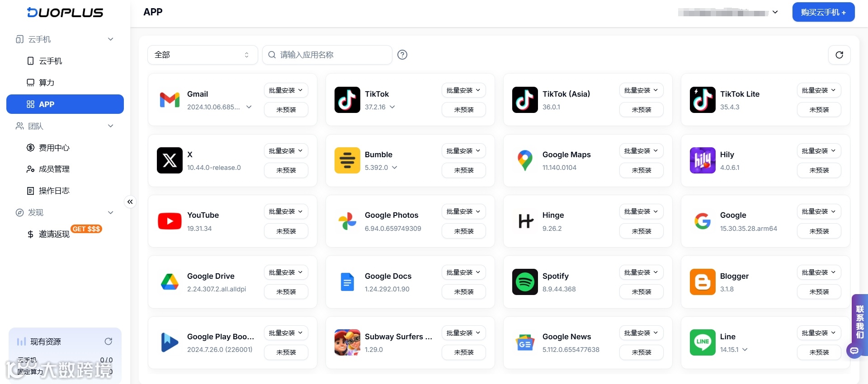Open the 全部 category filter dropdown

click(x=203, y=55)
